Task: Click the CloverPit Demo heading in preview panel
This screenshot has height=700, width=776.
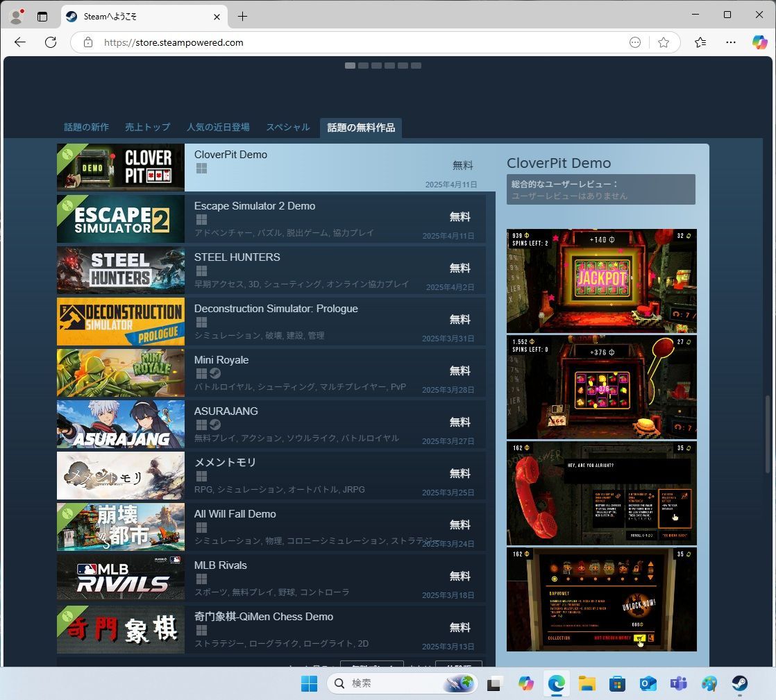Action: pos(559,163)
